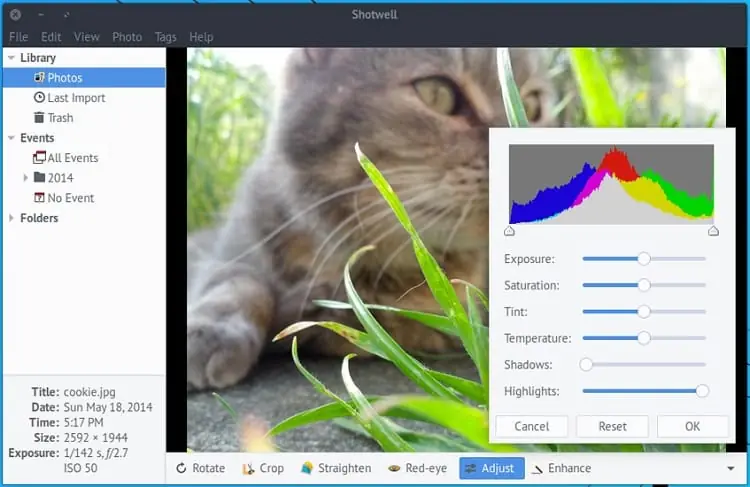Click the time value 5:17 PM
This screenshot has height=487, width=750.
pos(83,422)
